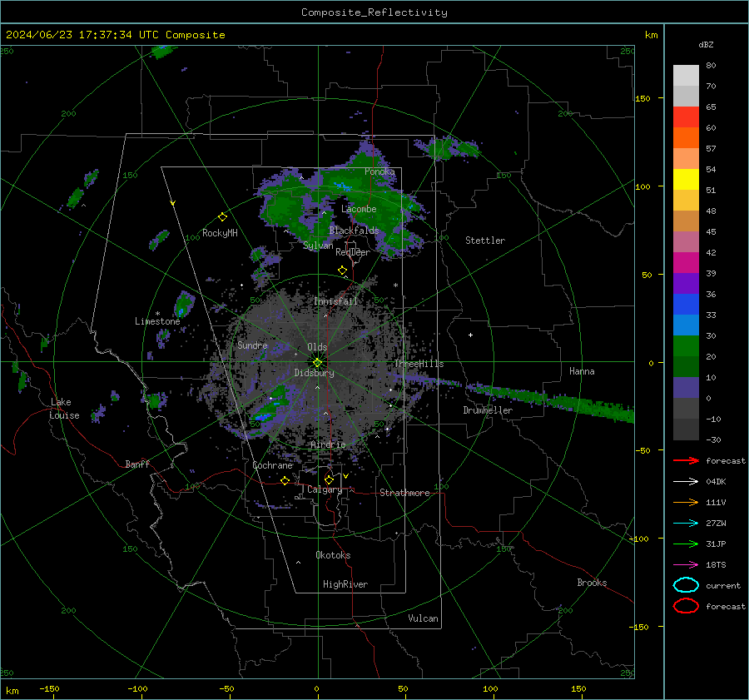
Task: Click the Blackfalds label on the map
Action: pyautogui.click(x=354, y=231)
